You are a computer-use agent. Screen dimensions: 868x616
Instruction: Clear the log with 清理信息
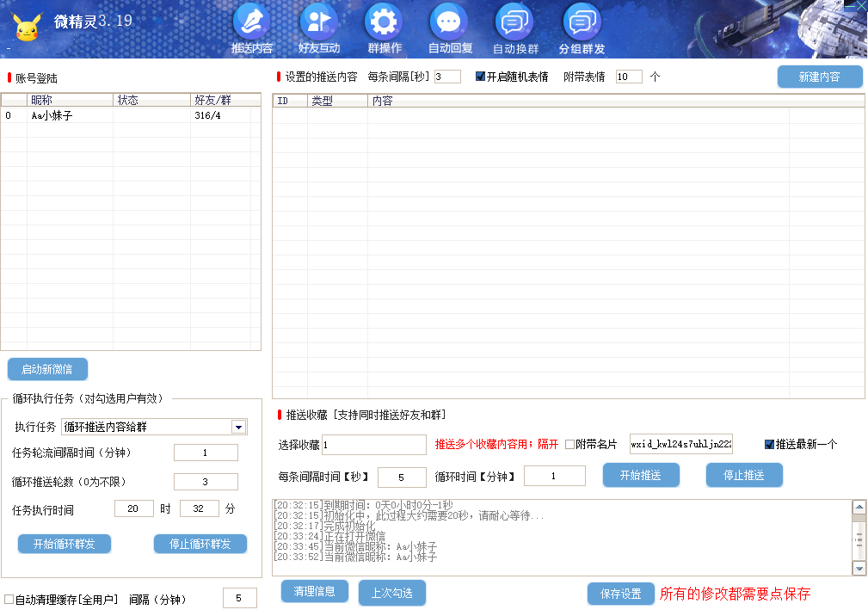pos(315,592)
